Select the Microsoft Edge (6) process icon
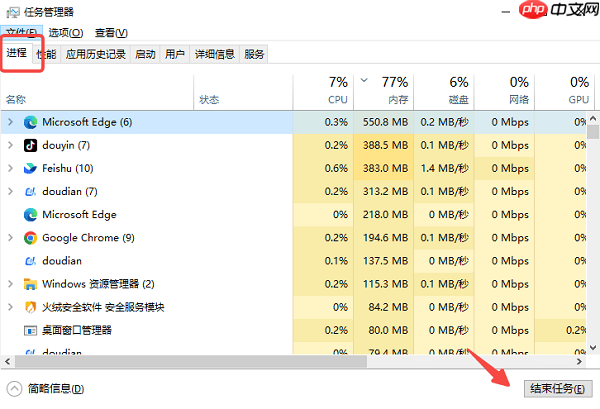The image size is (600, 409). 30,122
